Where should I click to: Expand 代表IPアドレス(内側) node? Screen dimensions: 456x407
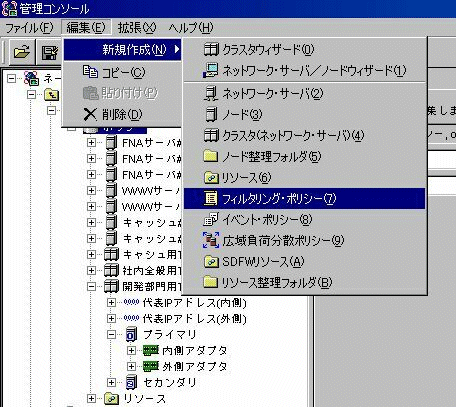pos(111,303)
